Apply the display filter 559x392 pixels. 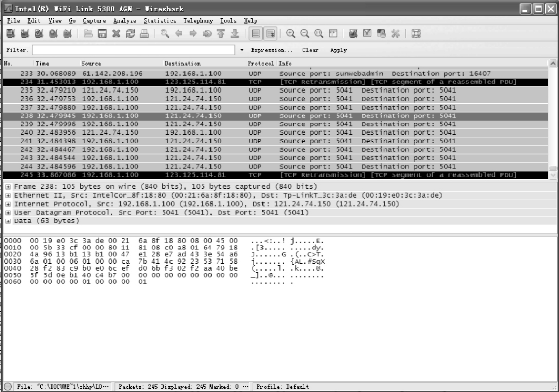click(339, 50)
